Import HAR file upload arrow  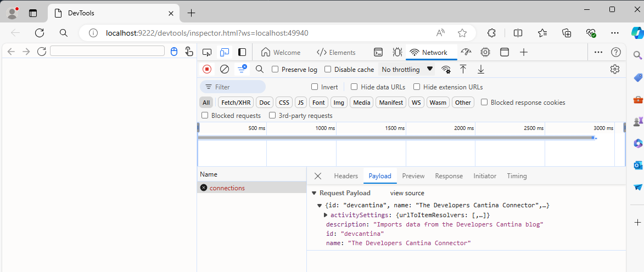(463, 69)
